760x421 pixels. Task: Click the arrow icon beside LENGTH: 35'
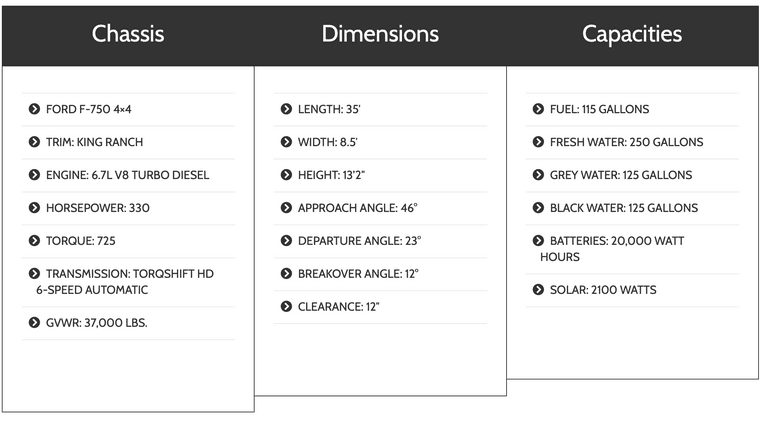287,109
